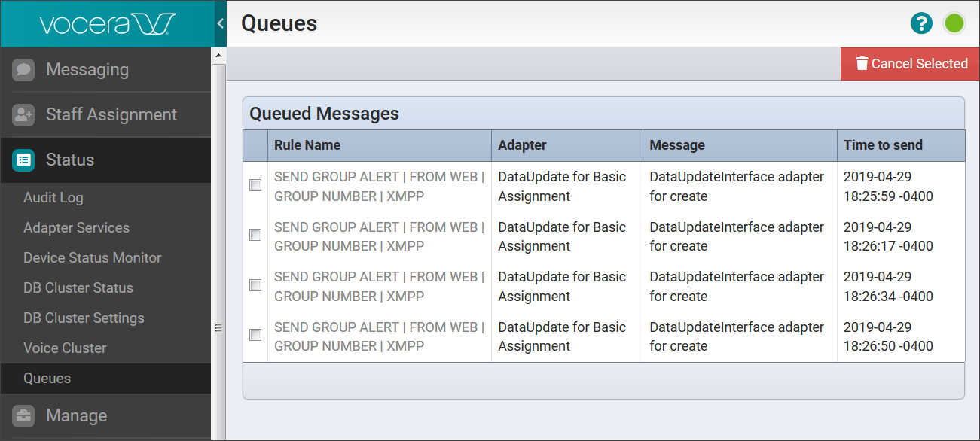This screenshot has height=441, width=980.
Task: Sort by Time to send column header
Action: [x=883, y=145]
